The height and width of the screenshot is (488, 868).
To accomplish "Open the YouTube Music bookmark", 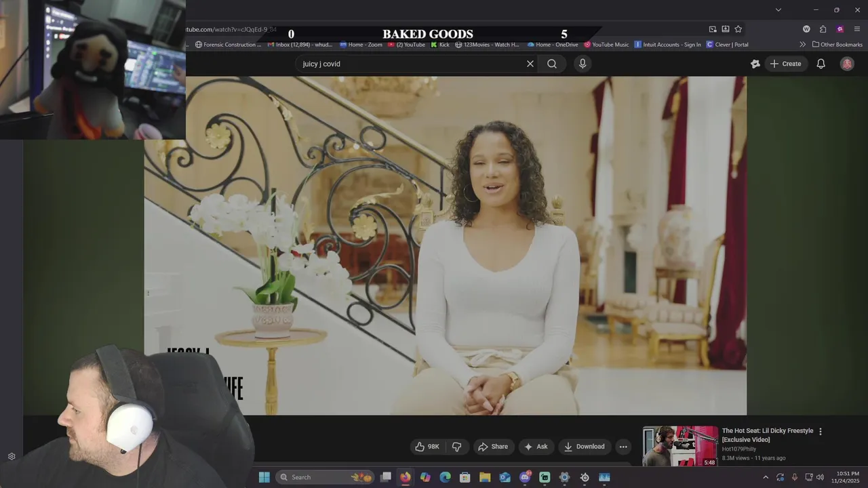I will tap(606, 45).
